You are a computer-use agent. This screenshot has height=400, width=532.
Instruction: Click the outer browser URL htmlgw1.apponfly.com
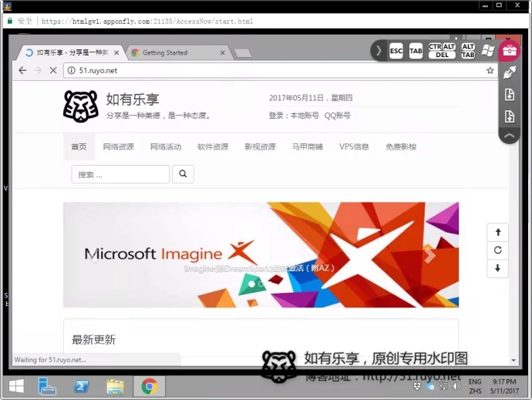(x=147, y=21)
